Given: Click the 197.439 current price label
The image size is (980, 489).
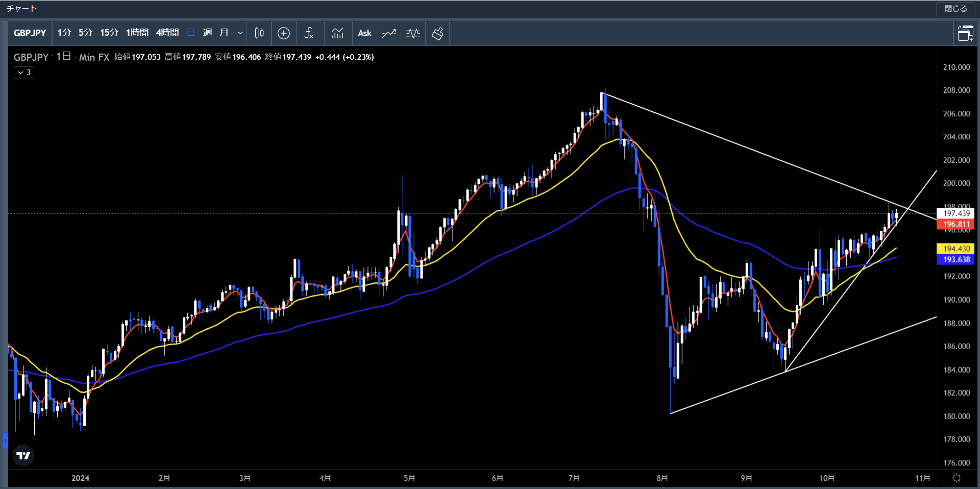Looking at the screenshot, I should [x=955, y=213].
